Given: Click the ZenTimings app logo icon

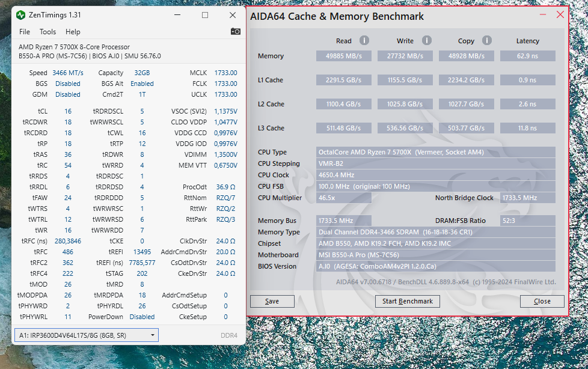Looking at the screenshot, I should tap(20, 15).
